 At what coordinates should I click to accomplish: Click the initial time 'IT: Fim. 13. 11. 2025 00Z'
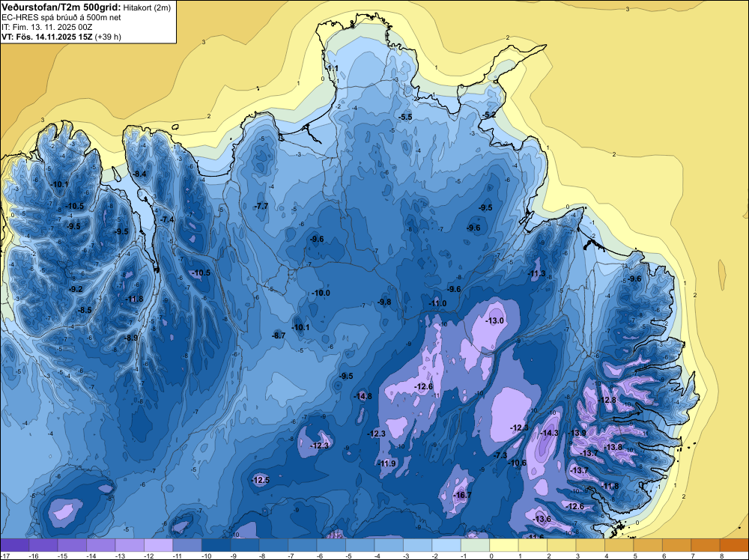click(46, 27)
